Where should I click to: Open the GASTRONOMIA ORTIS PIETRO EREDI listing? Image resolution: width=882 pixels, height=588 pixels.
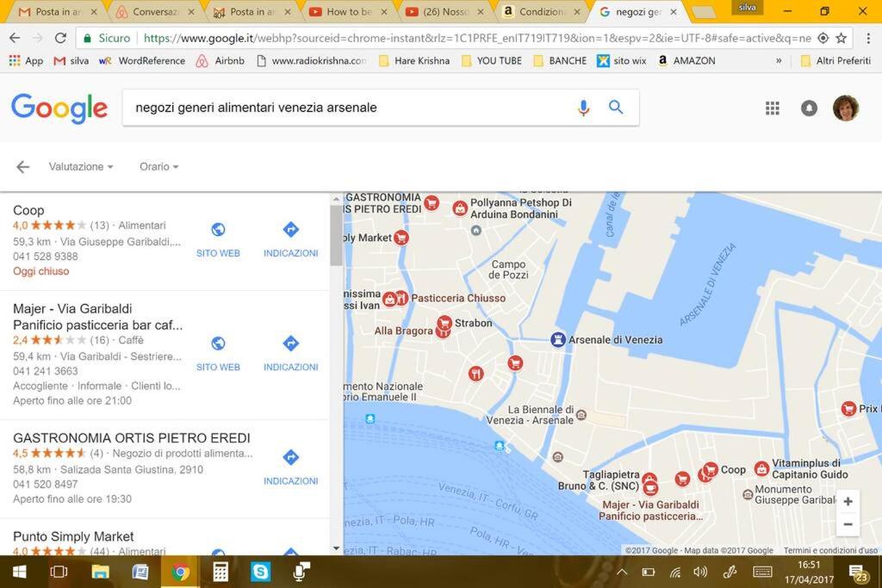point(132,438)
